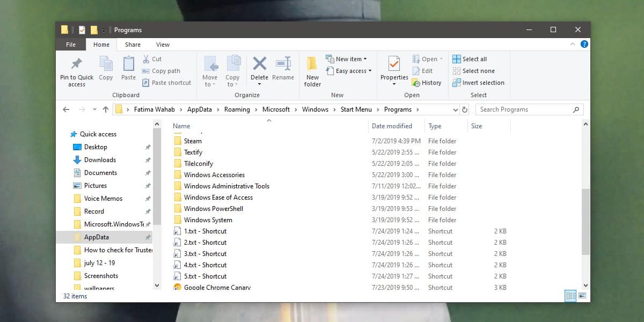
Task: Click the Rename ribbon icon
Action: pos(283,68)
